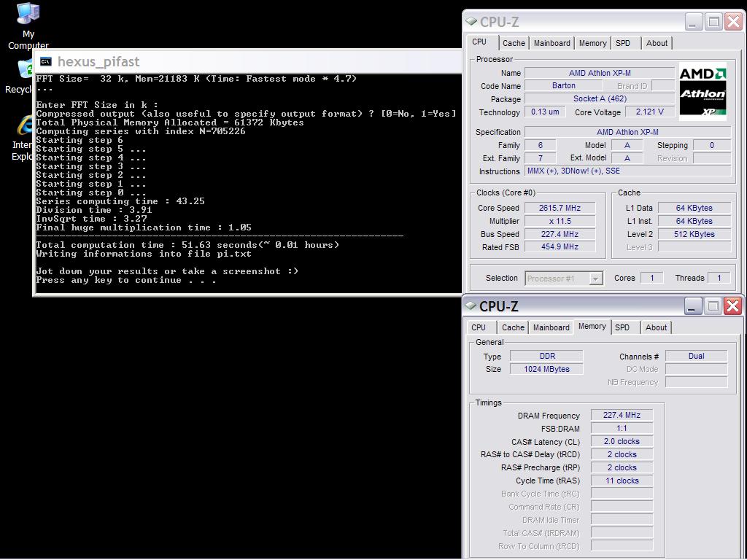Viewport: 747px width, 560px height.
Task: Minimize the upper CPU-Z window
Action: (x=694, y=22)
